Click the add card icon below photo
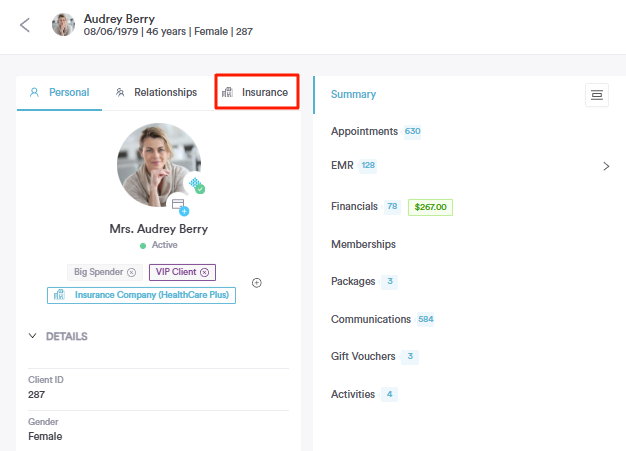Viewport: 626px width, 451px height. (180, 206)
